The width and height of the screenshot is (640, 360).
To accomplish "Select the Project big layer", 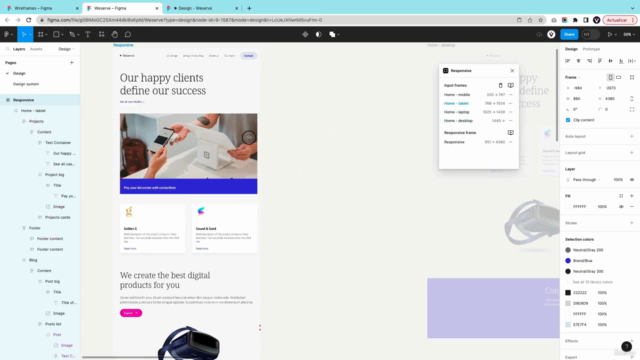I will click(55, 175).
